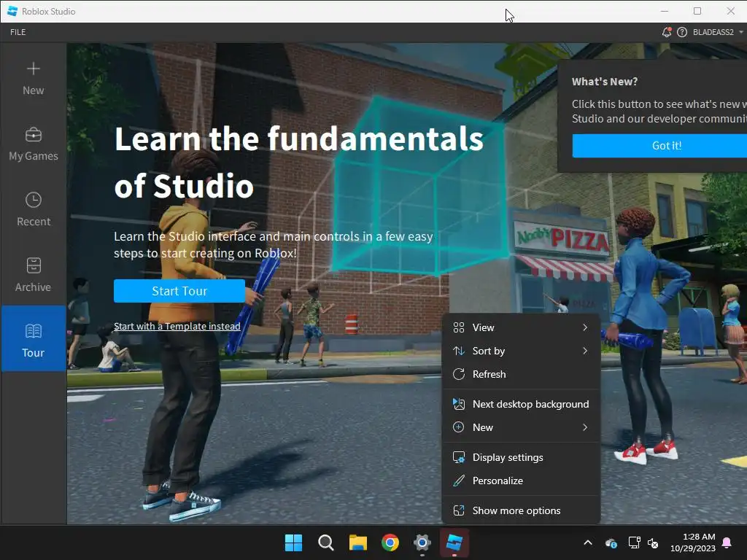Open the Sort by submenu
Viewport: 747px width, 560px height.
click(521, 351)
